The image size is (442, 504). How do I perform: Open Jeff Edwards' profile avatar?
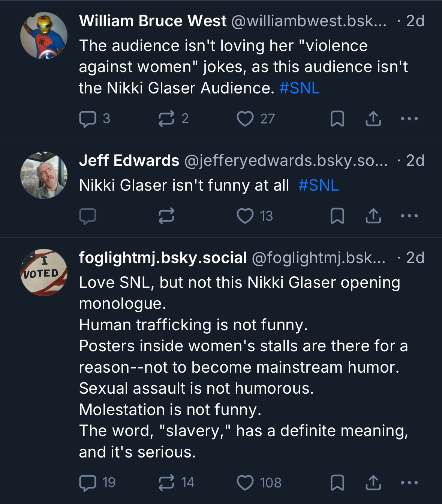tap(44, 175)
